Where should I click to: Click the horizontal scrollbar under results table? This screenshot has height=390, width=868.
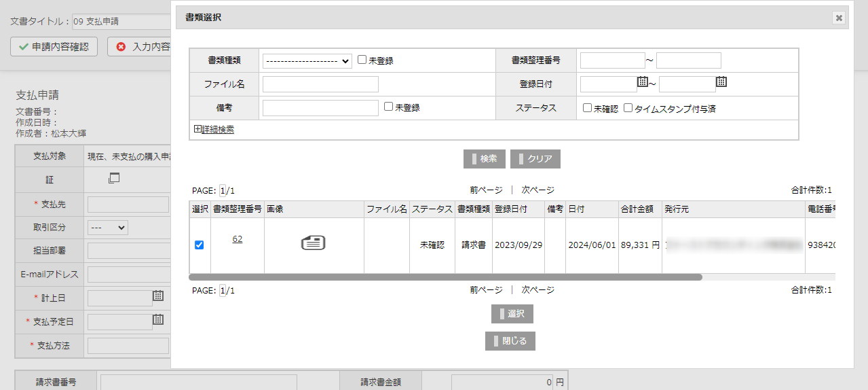pyautogui.click(x=445, y=277)
